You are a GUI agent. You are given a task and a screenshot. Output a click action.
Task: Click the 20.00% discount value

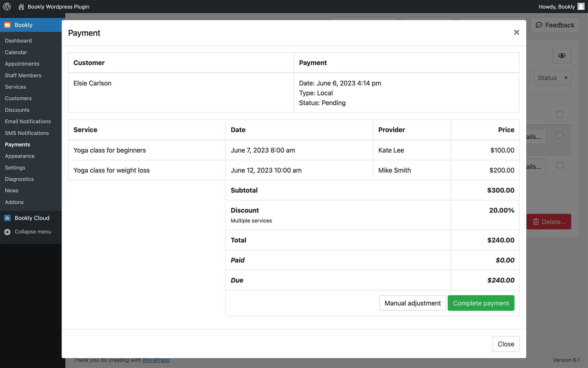point(502,210)
